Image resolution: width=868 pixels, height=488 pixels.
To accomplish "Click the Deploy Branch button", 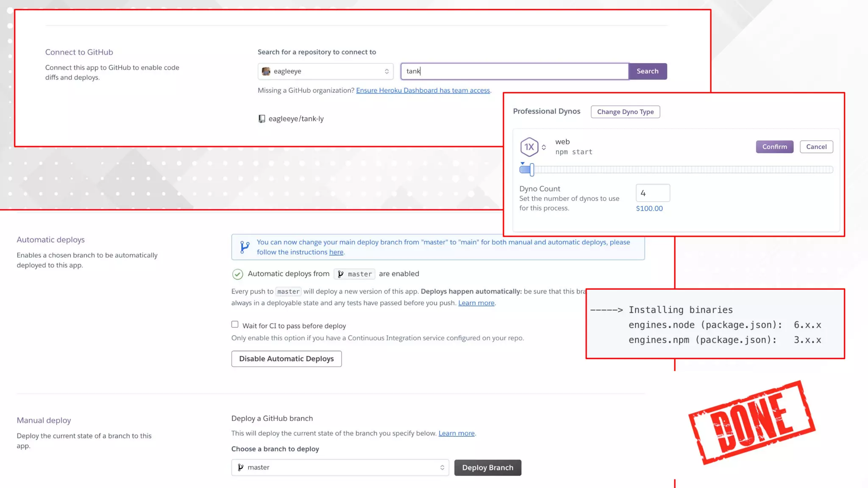I will point(487,467).
